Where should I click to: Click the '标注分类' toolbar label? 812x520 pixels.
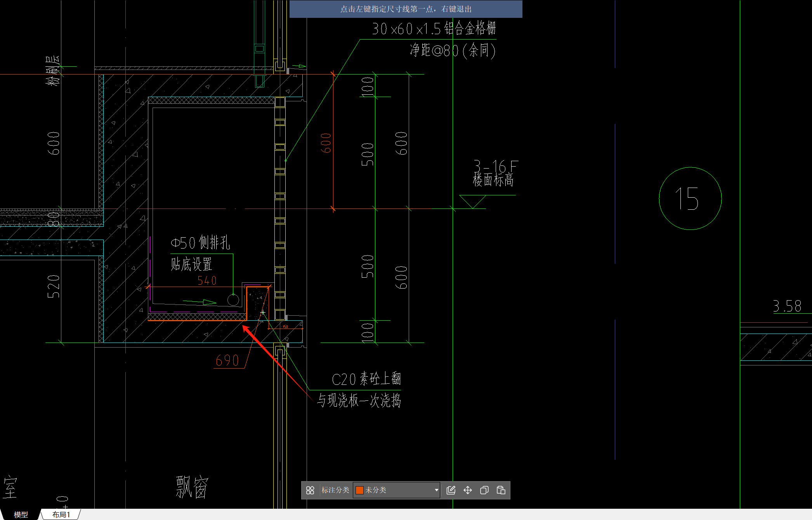[x=335, y=490]
